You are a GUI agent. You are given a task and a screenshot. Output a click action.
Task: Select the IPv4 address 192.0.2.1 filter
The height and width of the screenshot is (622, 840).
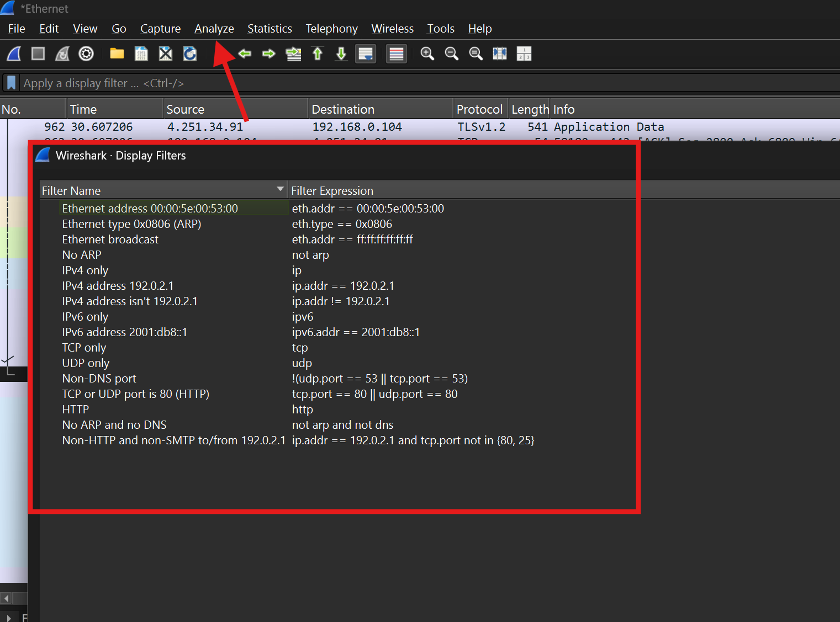click(x=118, y=286)
